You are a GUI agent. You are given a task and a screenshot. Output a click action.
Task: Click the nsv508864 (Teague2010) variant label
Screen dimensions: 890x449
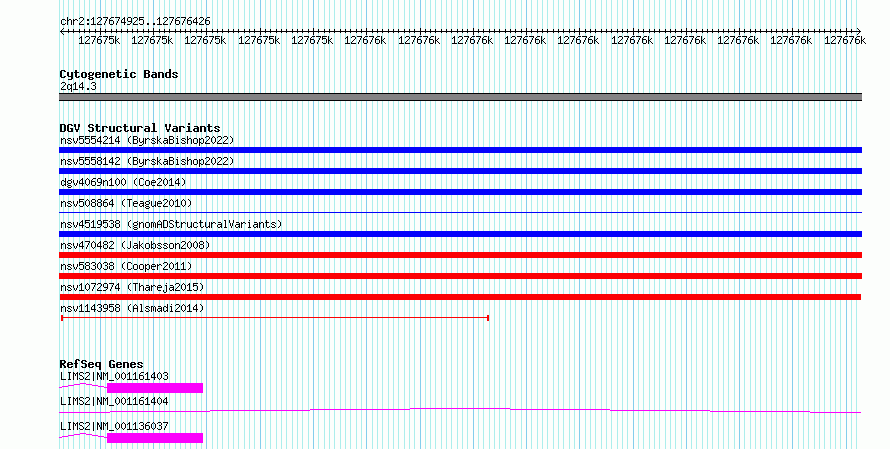click(126, 203)
